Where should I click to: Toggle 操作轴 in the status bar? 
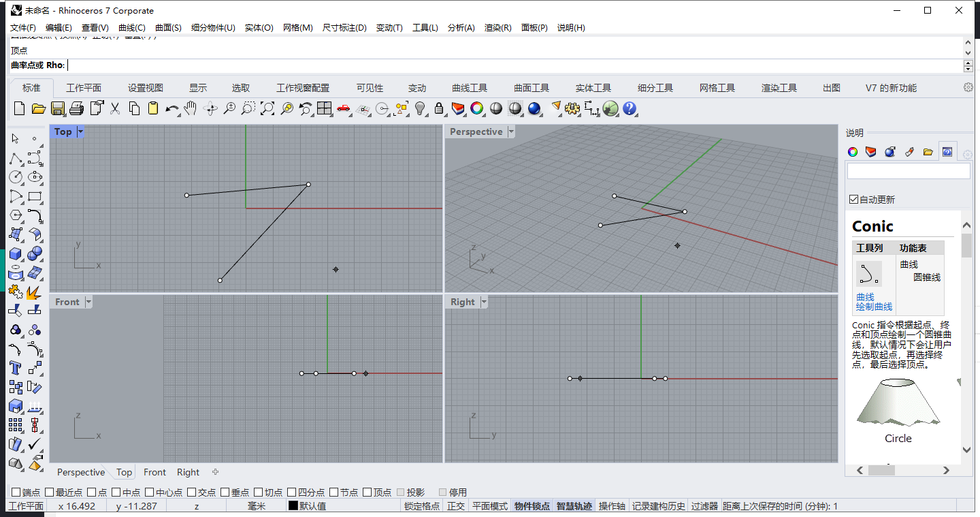click(612, 506)
